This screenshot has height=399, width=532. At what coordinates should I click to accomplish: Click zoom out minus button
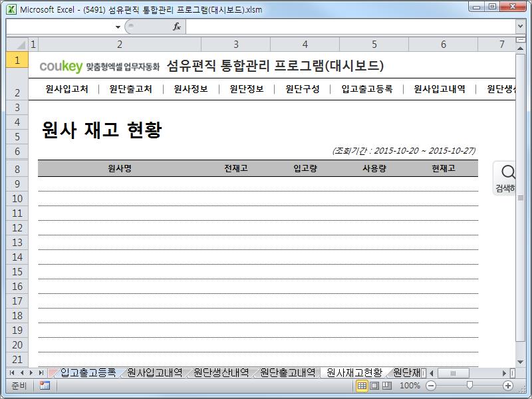(x=431, y=386)
